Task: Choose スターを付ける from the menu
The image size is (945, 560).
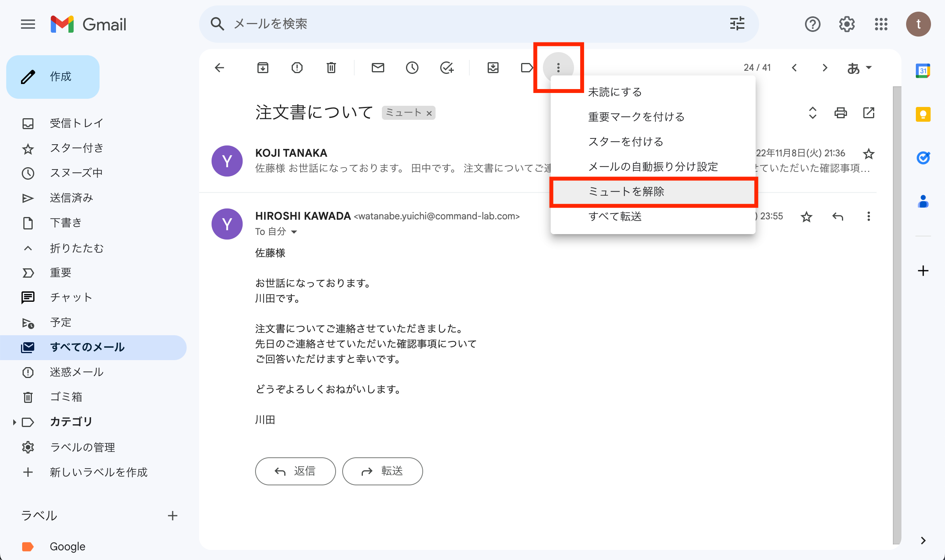Action: 653,142
